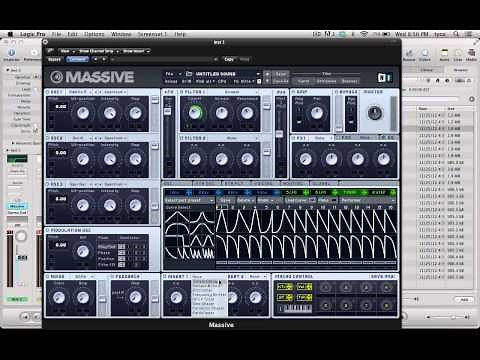This screenshot has height=360, width=480.
Task: Open the Window menu
Action: coord(121,34)
